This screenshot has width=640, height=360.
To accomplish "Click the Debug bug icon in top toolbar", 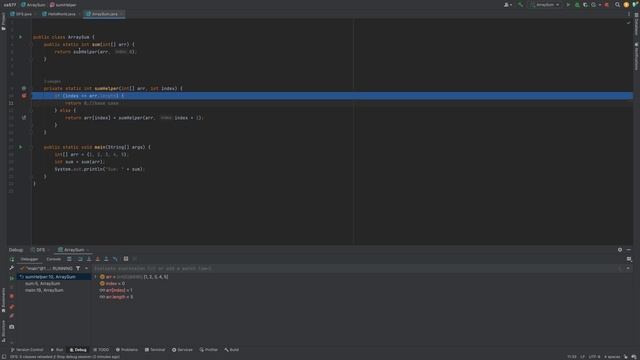I will tap(577, 5).
